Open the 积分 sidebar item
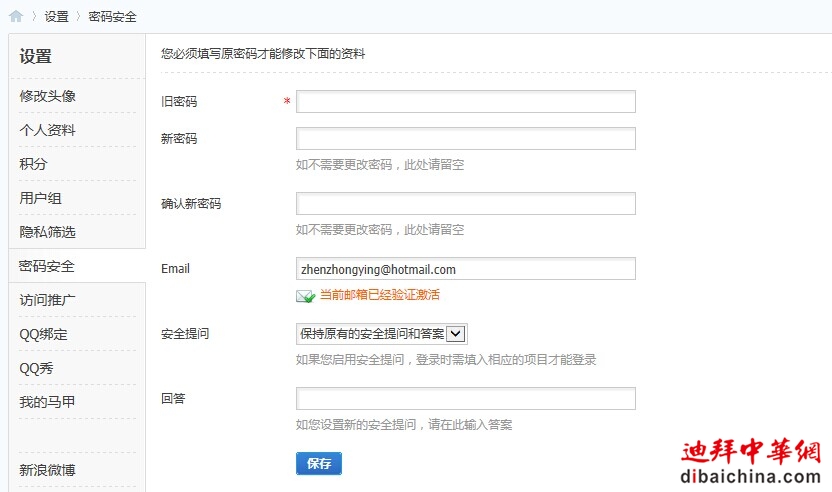Screen dimensions: 832x492 [x=33, y=164]
